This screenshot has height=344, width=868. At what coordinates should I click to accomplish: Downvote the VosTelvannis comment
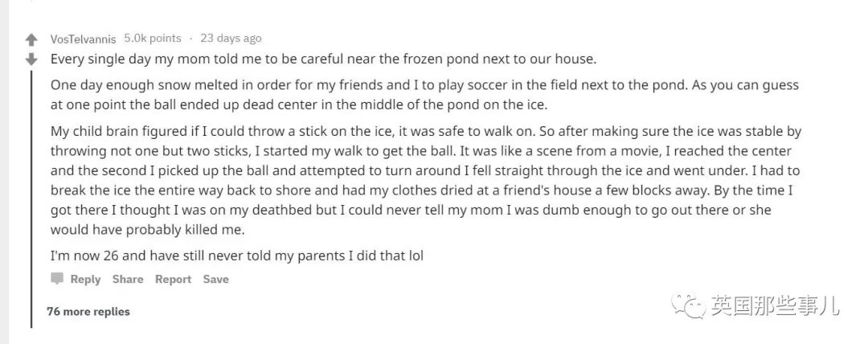[x=31, y=59]
